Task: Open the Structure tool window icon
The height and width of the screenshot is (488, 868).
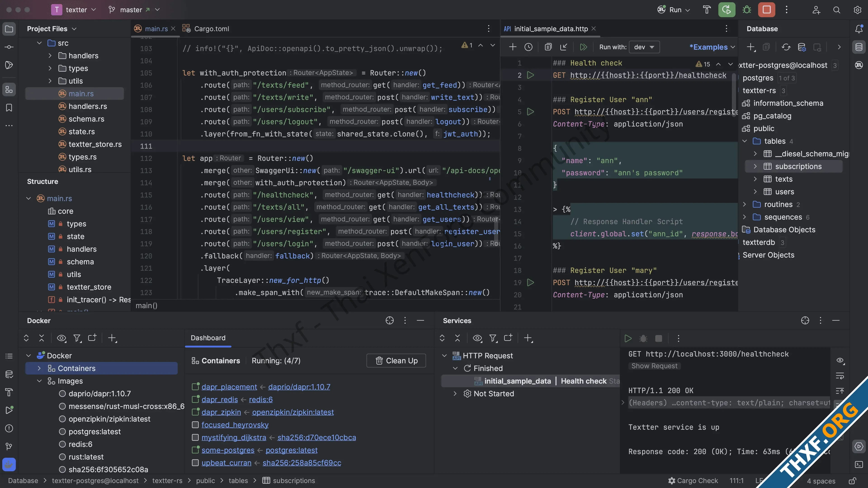Action: tap(9, 90)
